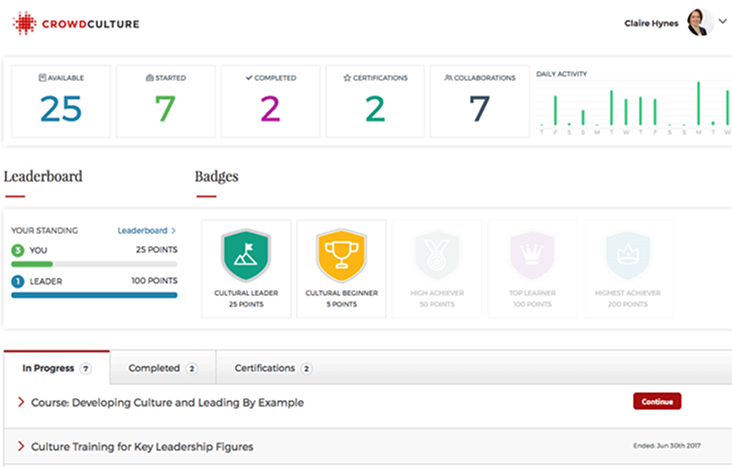Open the Certifications stat card
The width and height of the screenshot is (732, 467).
coord(375,101)
